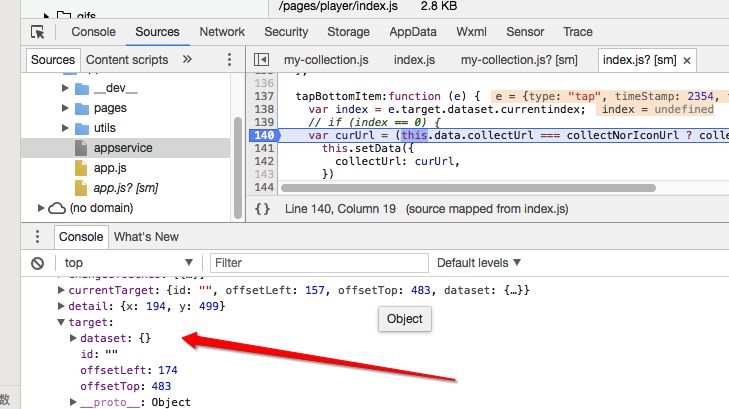Set breakpoint on line number 142
729x409 pixels.
pyautogui.click(x=264, y=161)
